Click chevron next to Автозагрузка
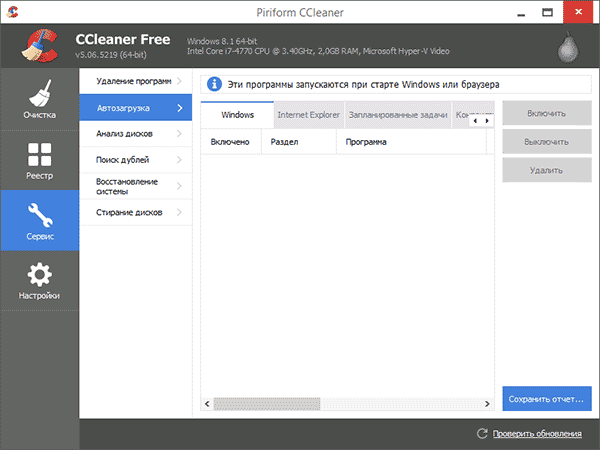Image resolution: width=600 pixels, height=450 pixels. click(x=180, y=108)
